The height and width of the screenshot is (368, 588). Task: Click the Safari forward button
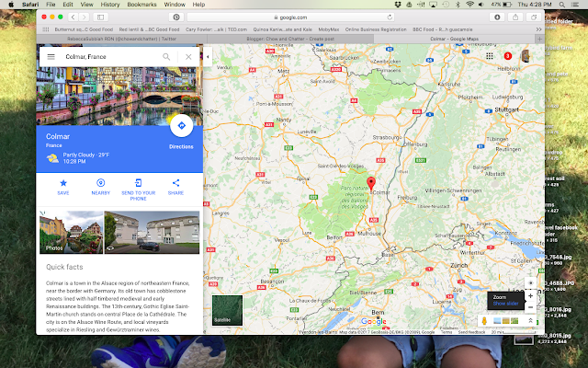pos(84,17)
